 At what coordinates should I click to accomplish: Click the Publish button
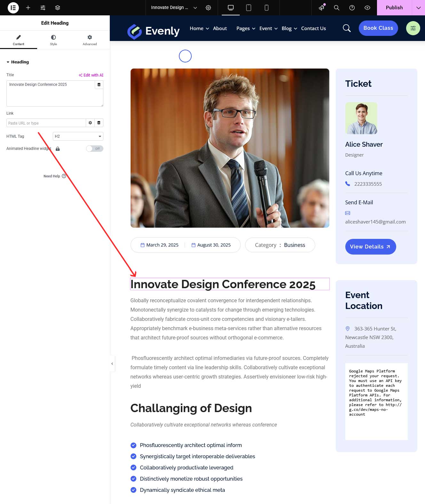394,8
